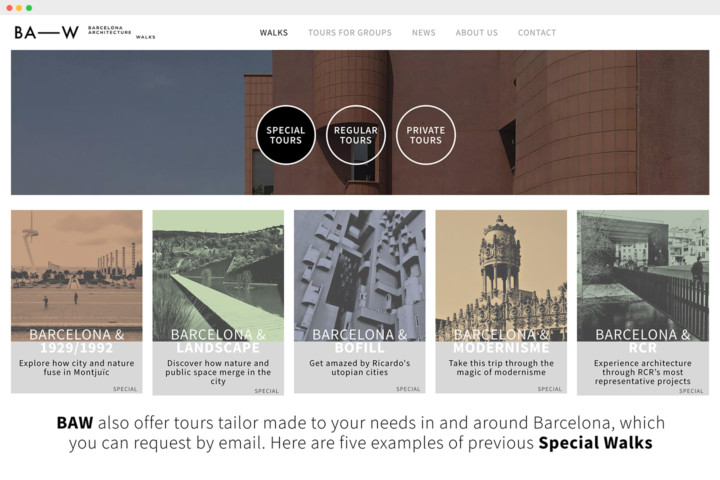Open Tours for Groups page
This screenshot has width=720, height=480.
pyautogui.click(x=349, y=33)
